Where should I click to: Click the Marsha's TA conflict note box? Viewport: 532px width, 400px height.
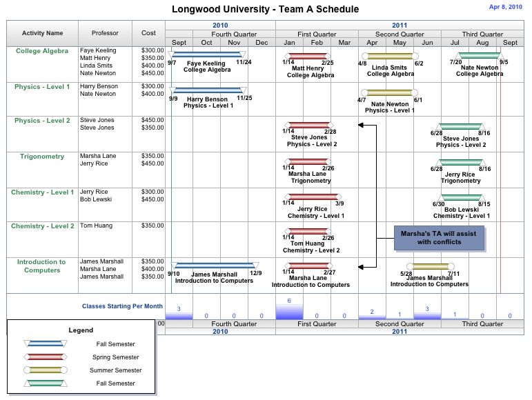click(439, 238)
